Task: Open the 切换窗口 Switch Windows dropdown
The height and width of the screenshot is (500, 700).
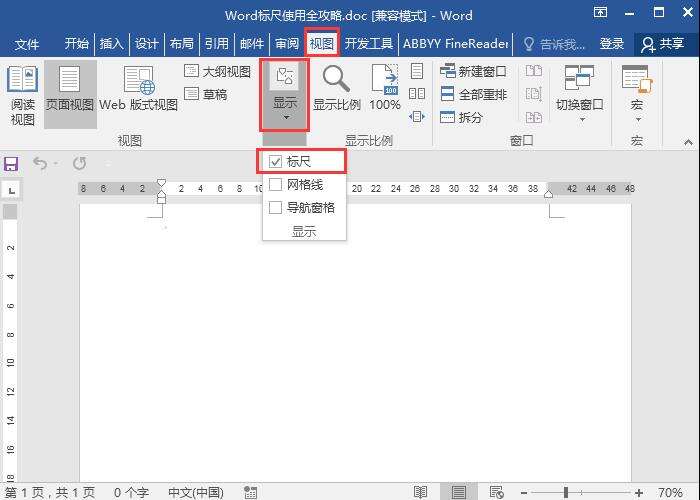Action: pyautogui.click(x=579, y=94)
